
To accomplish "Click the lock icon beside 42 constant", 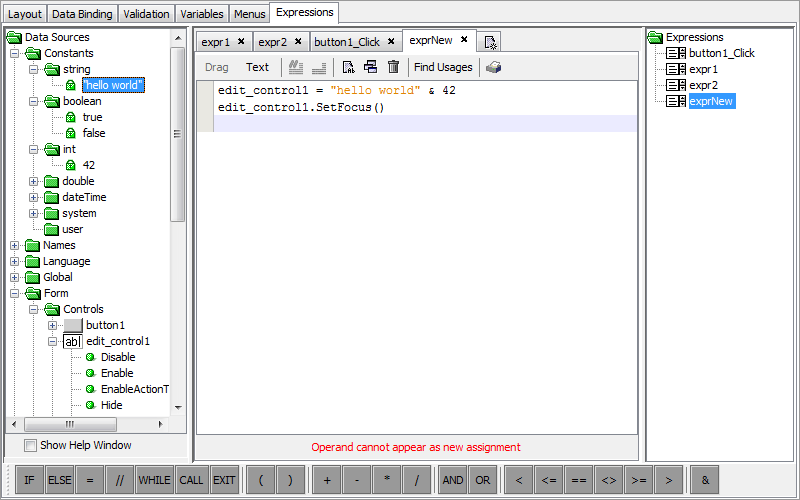I will click(71, 165).
